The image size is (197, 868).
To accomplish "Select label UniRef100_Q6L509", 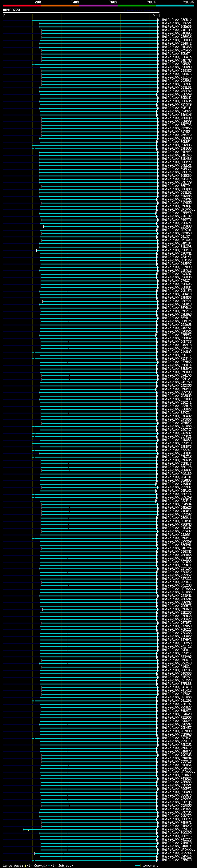I will point(177,94).
